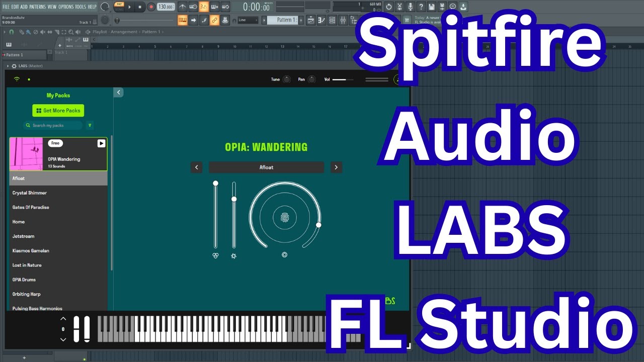The width and height of the screenshot is (644, 362).
Task: Open the TOOLS menu
Action: [80, 7]
